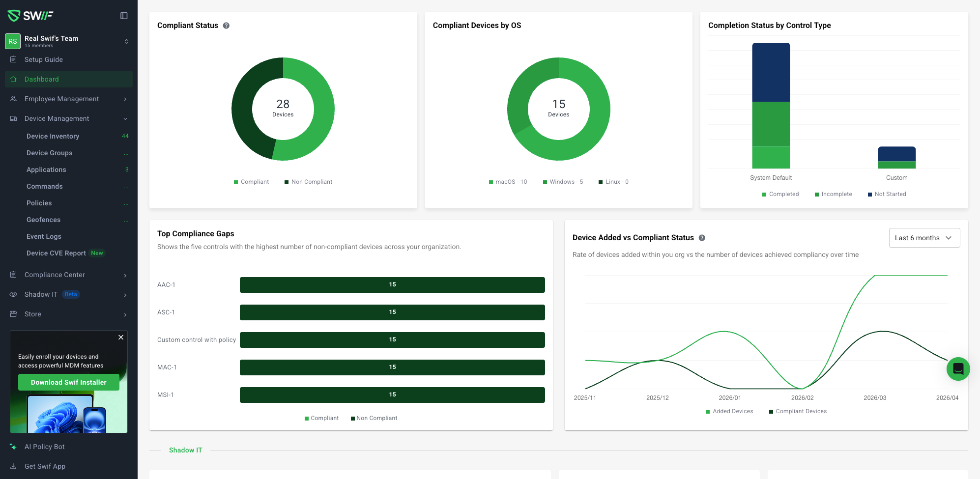Click the Get Swif App download icon
Screen dimensions: 980x479
pos(13,466)
